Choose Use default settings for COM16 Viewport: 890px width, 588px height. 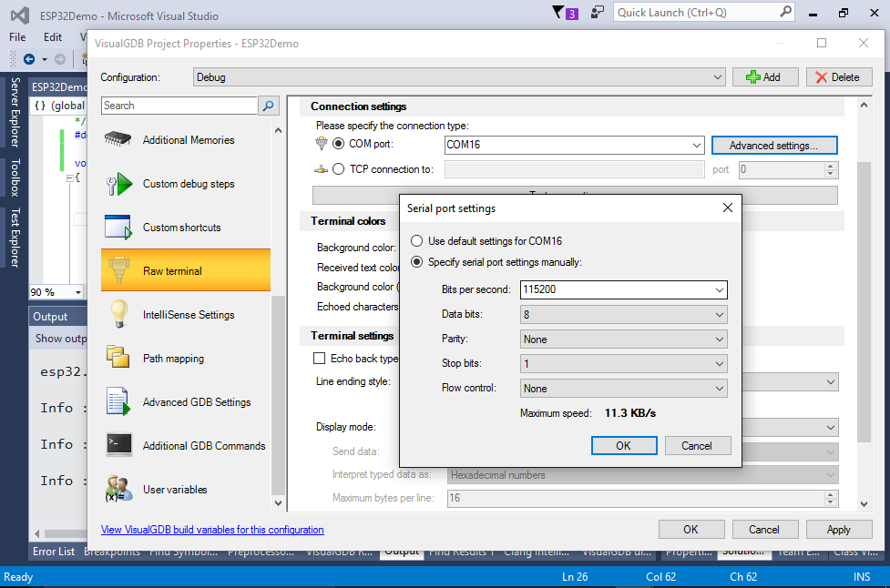[416, 241]
